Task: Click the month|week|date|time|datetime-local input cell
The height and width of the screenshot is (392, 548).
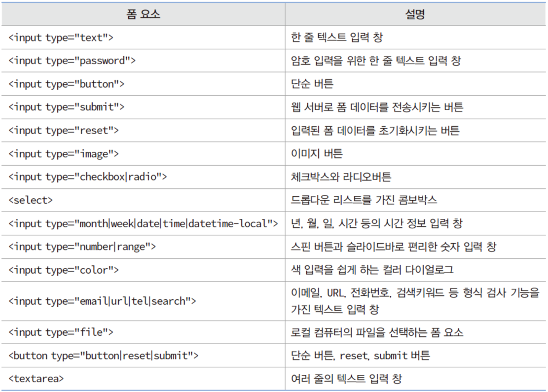Action: click(144, 223)
